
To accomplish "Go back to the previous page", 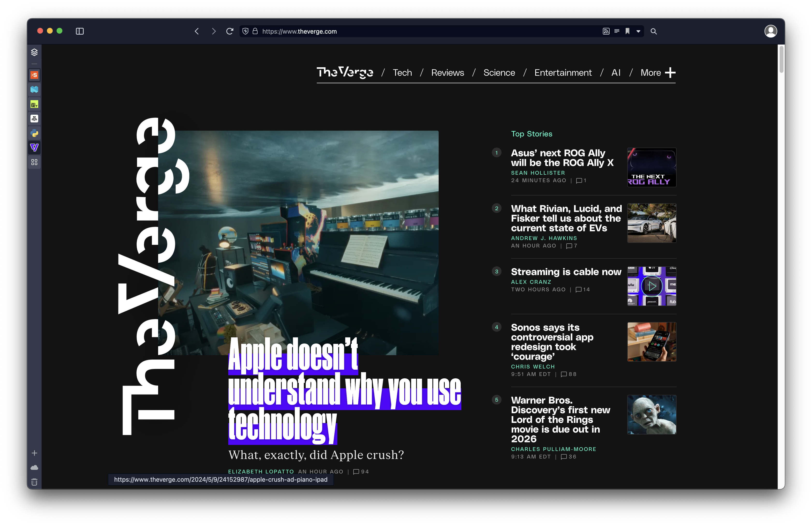I will pyautogui.click(x=197, y=31).
